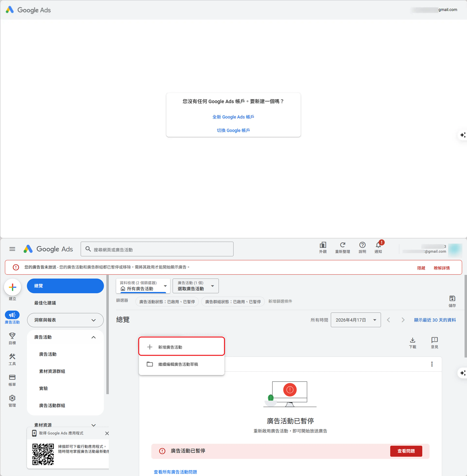This screenshot has height=476, width=467.
Task: Click the Google Ads logo beside search bar
Action: point(48,249)
